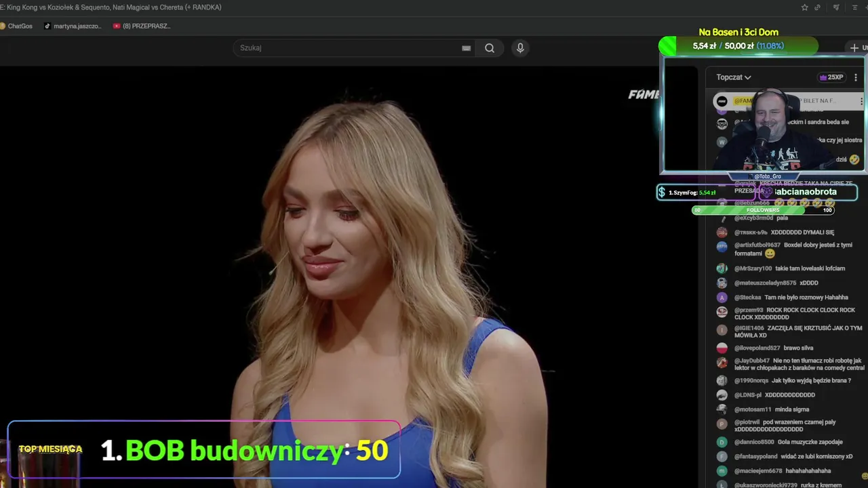Open the on-screen keyboard icon in search

point(467,48)
